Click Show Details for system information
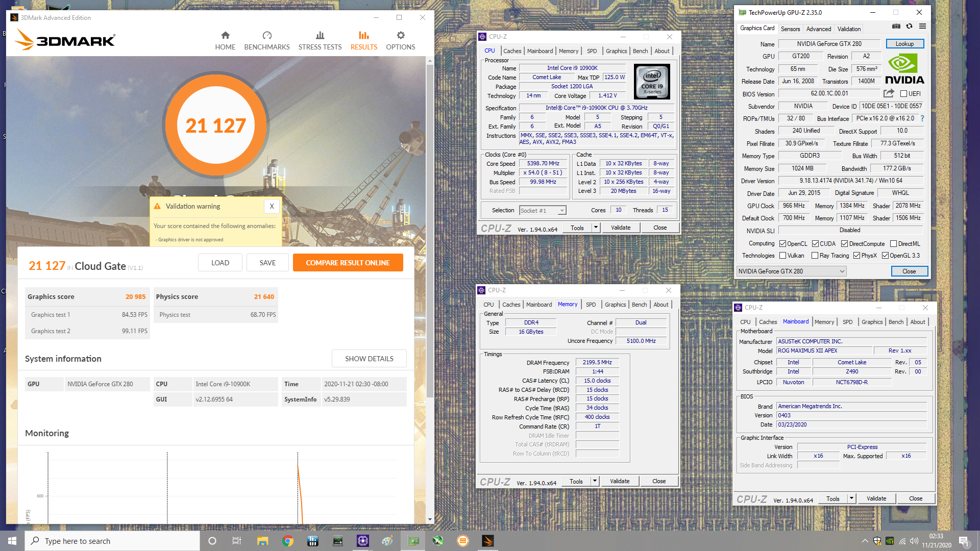The image size is (980, 551). (x=369, y=359)
